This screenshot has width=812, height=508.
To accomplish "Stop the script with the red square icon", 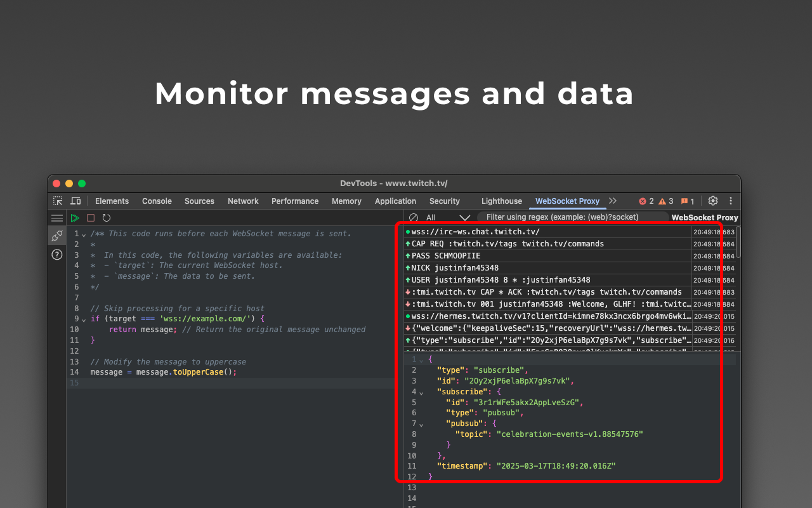I will point(91,218).
